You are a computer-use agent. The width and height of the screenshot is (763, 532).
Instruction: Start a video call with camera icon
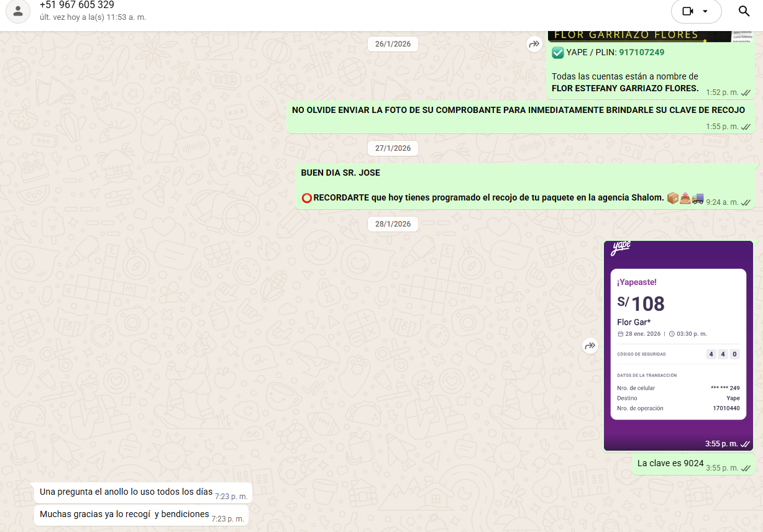click(x=687, y=11)
